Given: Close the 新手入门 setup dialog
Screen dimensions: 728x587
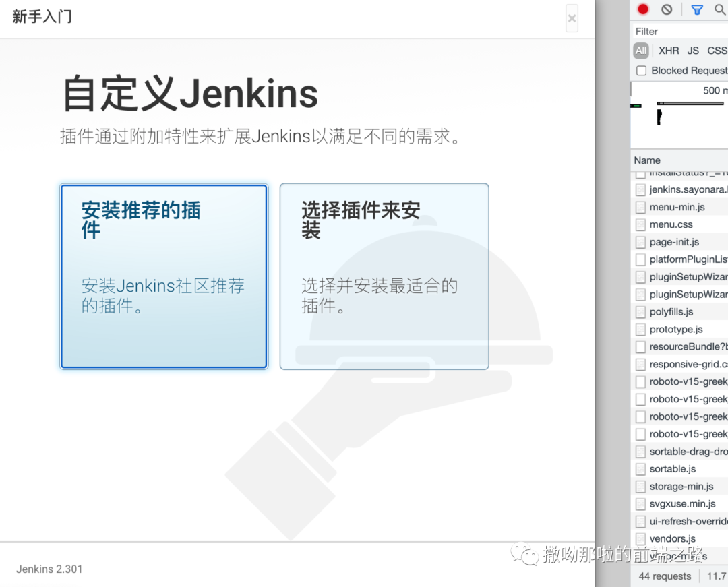Looking at the screenshot, I should tap(572, 19).
